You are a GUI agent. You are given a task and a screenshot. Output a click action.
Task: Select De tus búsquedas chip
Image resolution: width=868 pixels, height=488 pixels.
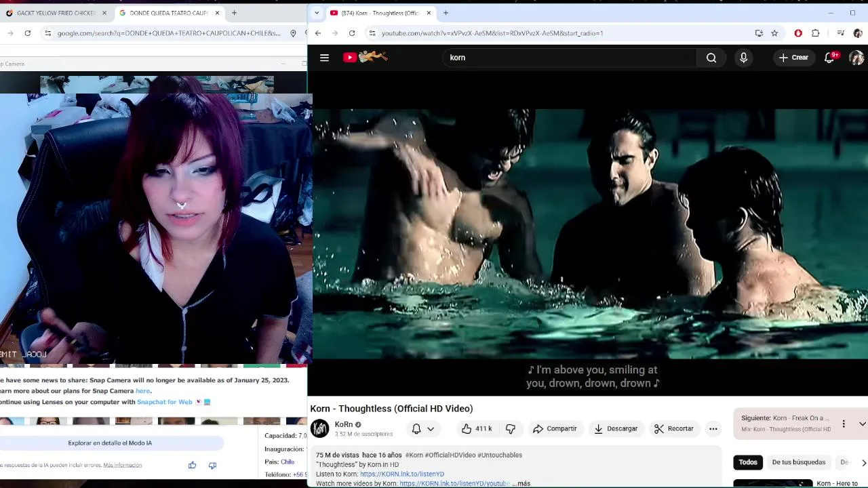(798, 462)
